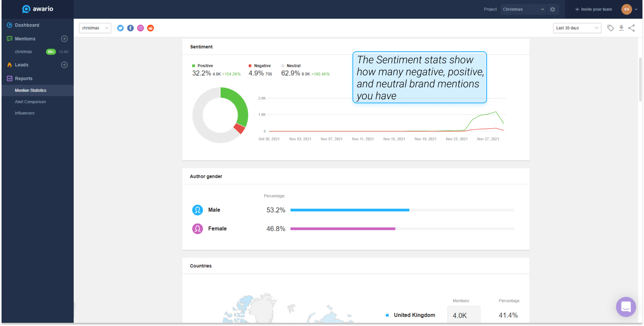Screen dimensions: 644x326
Task: Add a new lead with plus icon
Action: pos(64,65)
